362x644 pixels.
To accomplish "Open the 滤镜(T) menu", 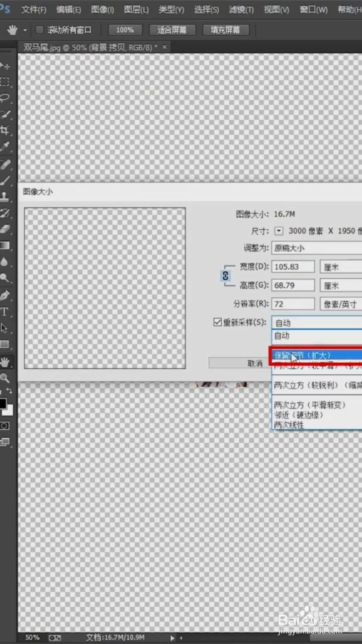I will (x=241, y=10).
